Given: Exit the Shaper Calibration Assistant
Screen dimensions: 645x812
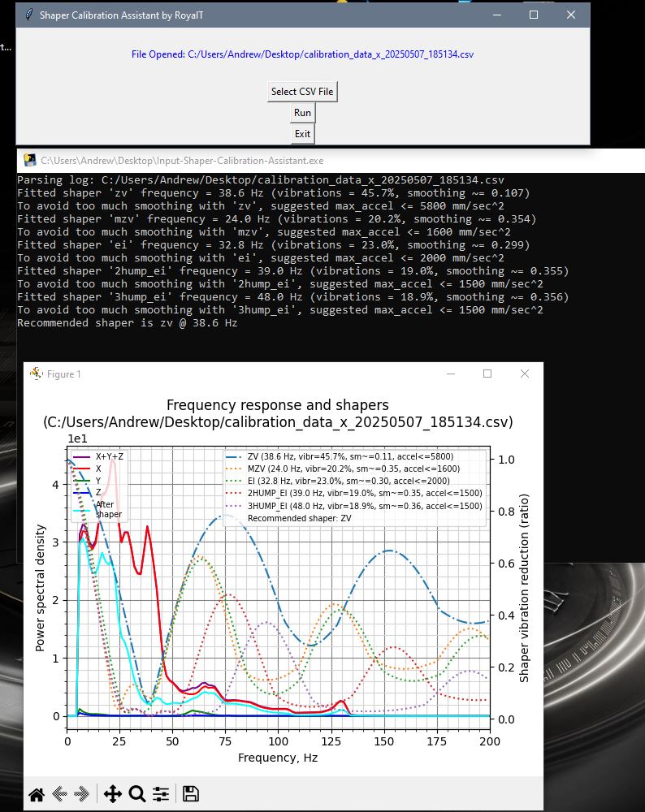Looking at the screenshot, I should tap(302, 134).
